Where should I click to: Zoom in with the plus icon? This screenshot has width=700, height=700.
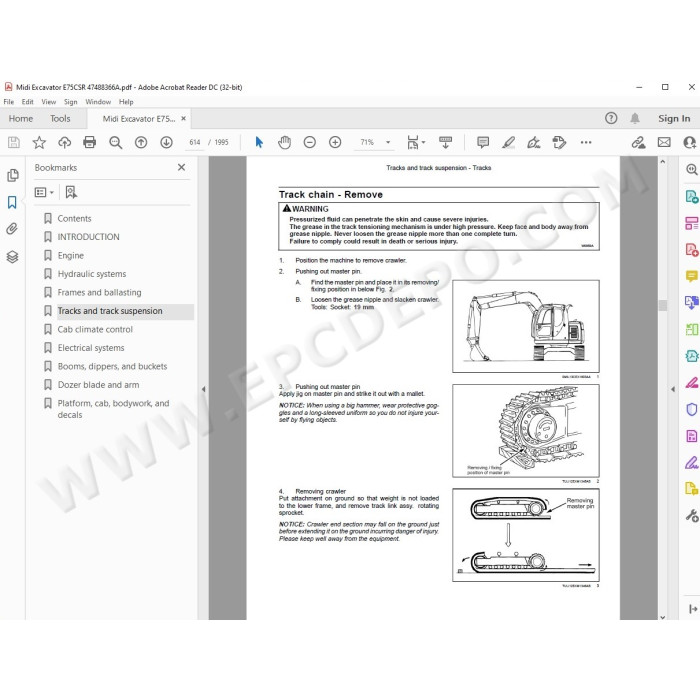335,142
